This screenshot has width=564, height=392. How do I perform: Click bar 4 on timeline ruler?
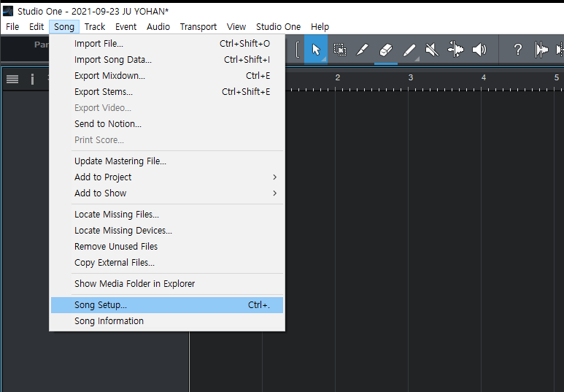[484, 77]
